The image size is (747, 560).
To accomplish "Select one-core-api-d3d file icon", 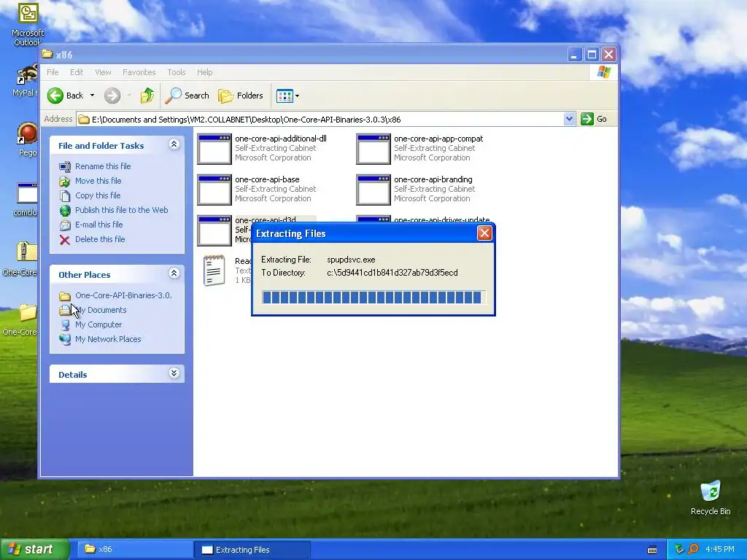I will click(214, 231).
